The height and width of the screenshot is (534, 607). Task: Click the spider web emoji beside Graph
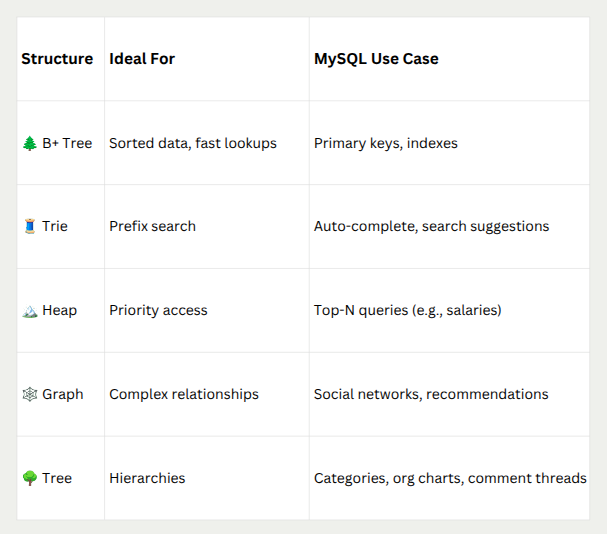[x=29, y=394]
